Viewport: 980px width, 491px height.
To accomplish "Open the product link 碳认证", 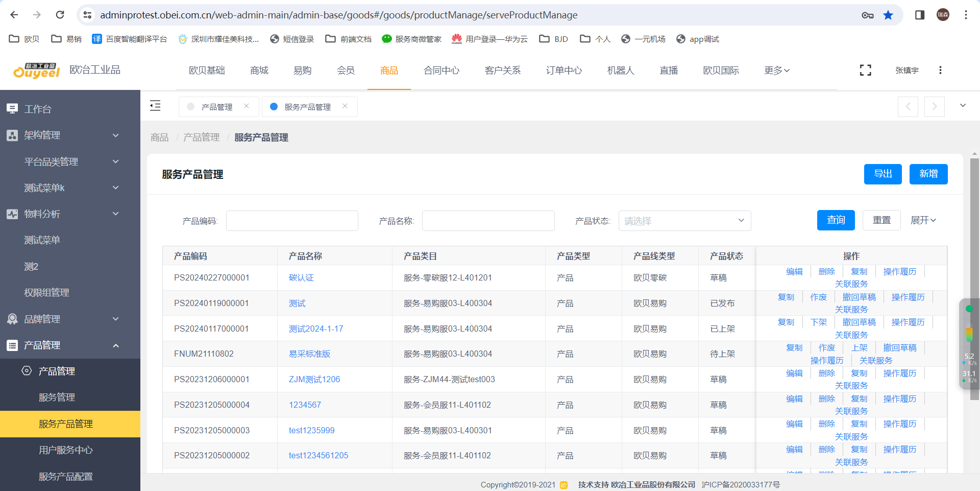I will tap(301, 278).
